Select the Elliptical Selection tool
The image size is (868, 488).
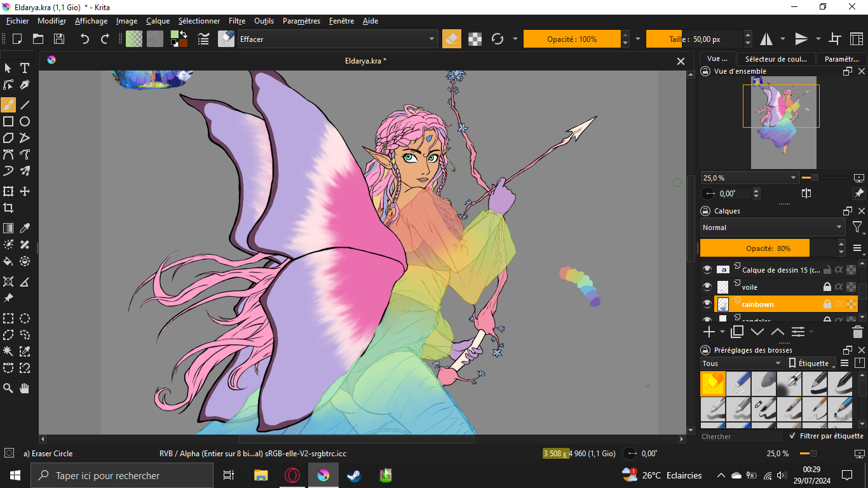(x=25, y=318)
